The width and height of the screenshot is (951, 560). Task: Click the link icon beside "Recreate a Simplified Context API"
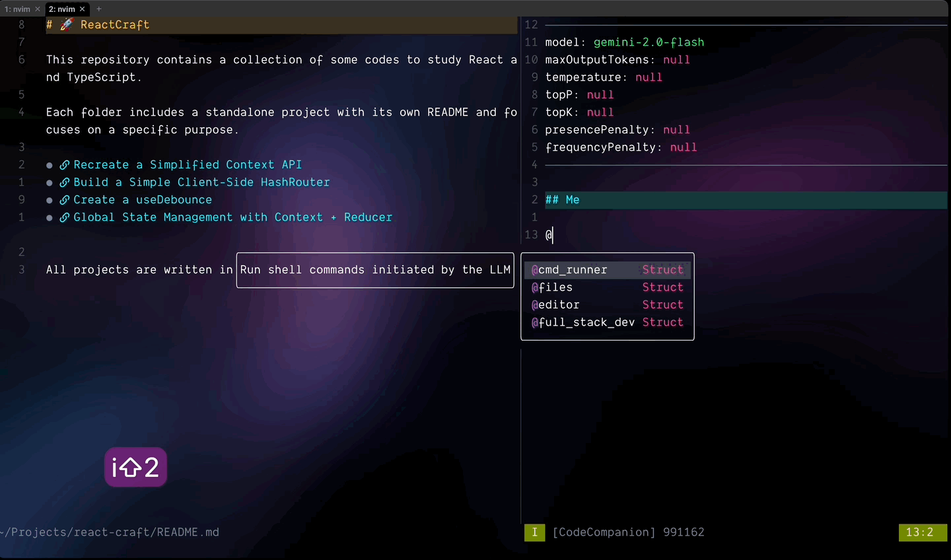pyautogui.click(x=63, y=164)
